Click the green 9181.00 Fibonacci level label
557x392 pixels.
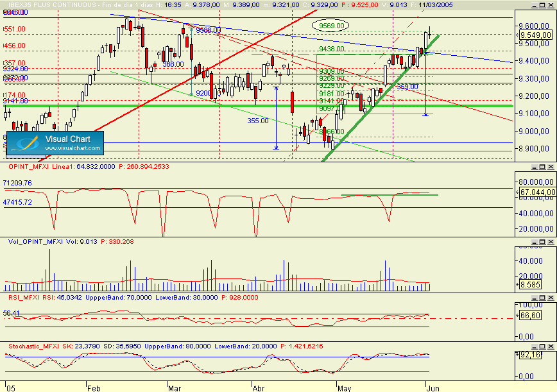[331, 94]
